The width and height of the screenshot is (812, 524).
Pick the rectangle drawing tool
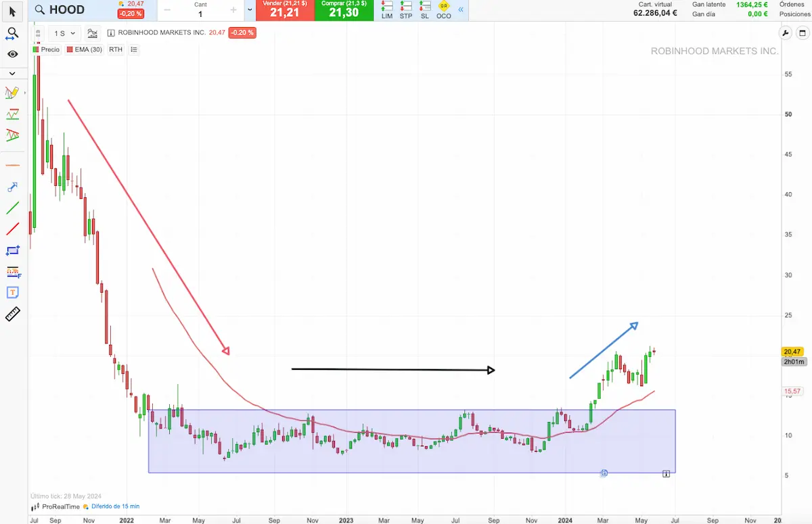12,250
